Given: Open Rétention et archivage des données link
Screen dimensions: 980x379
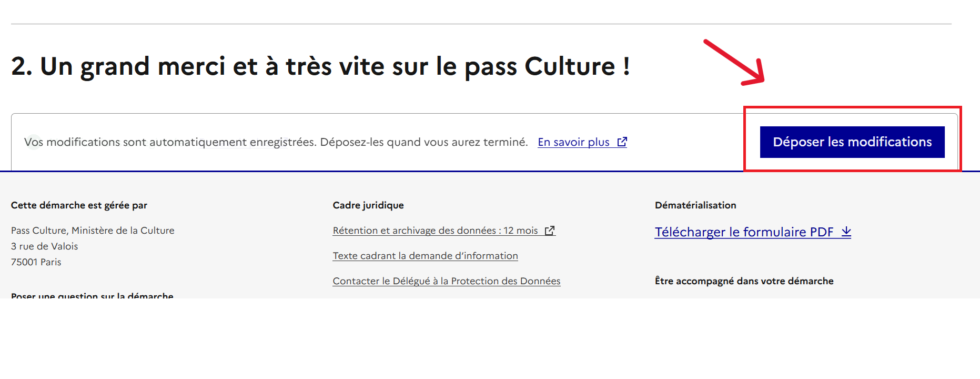Looking at the screenshot, I should coord(444,231).
